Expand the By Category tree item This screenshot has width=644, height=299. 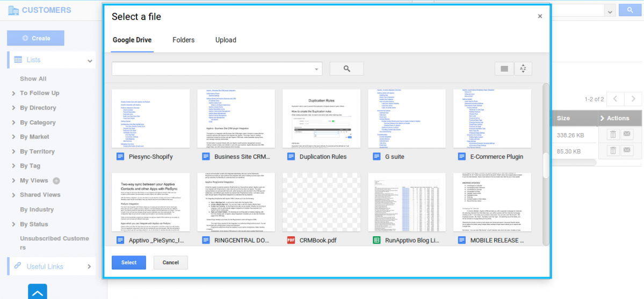tap(13, 122)
